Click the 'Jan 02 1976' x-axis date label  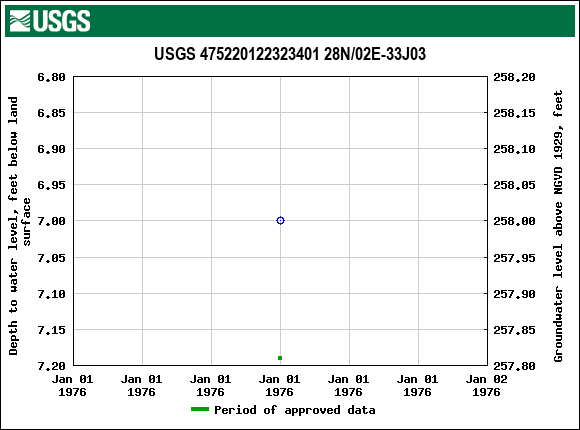pos(486,386)
